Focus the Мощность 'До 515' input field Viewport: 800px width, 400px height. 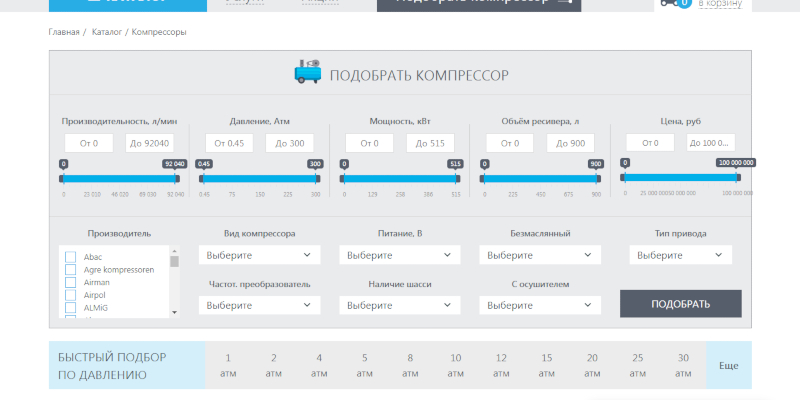(x=430, y=143)
